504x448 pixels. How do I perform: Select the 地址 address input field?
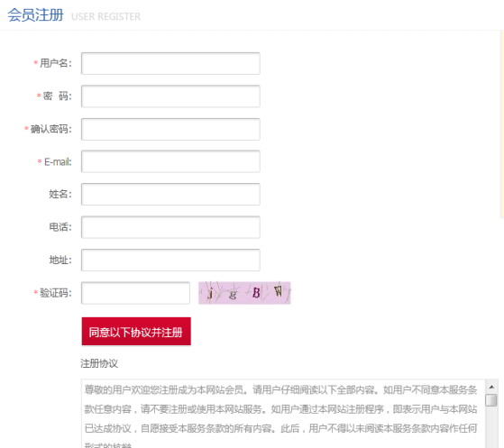170,260
